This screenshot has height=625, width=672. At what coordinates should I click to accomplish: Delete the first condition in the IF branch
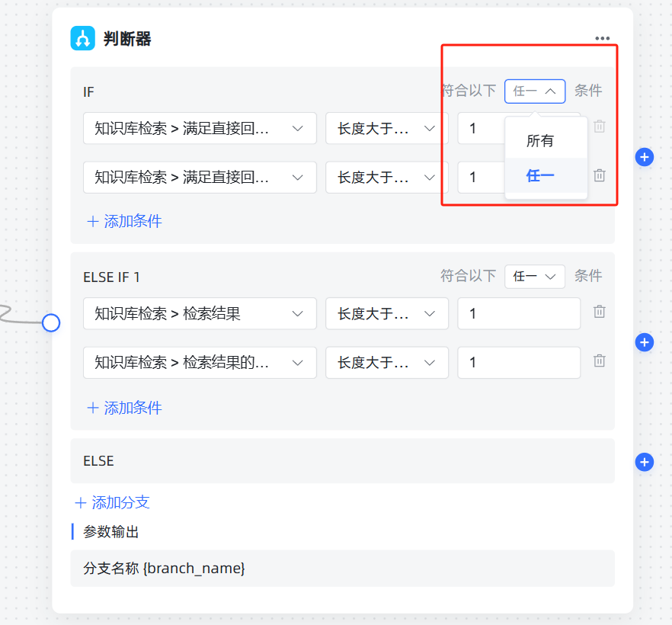pos(600,127)
